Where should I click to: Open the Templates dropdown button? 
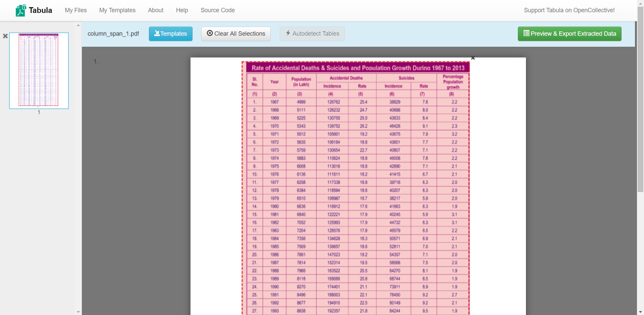170,34
